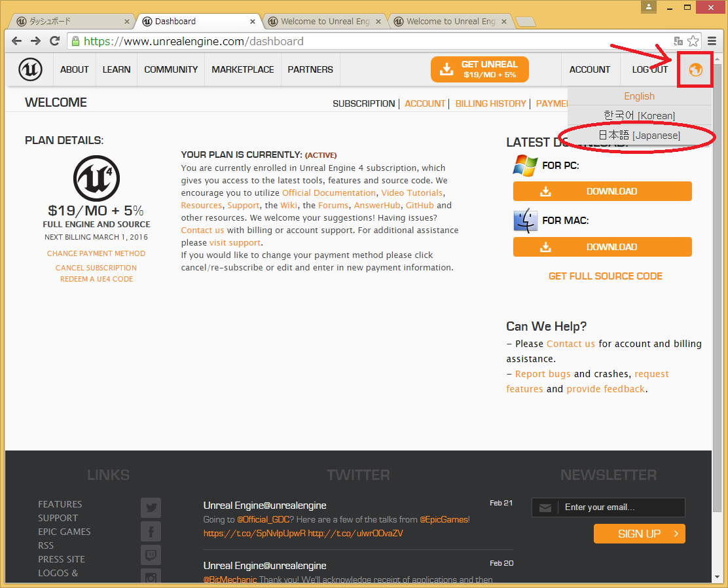Click the Mac Finder logo next to FOR MAC

pos(525,221)
